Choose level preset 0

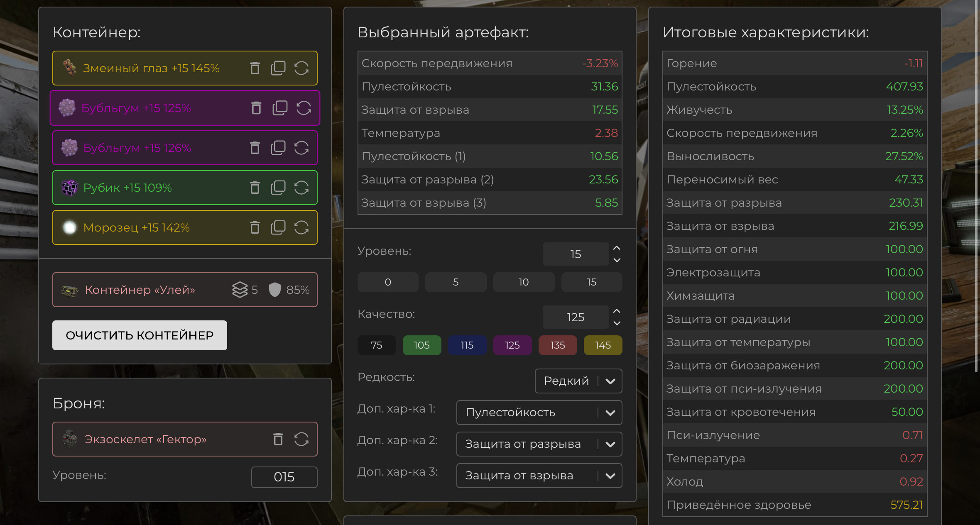388,282
